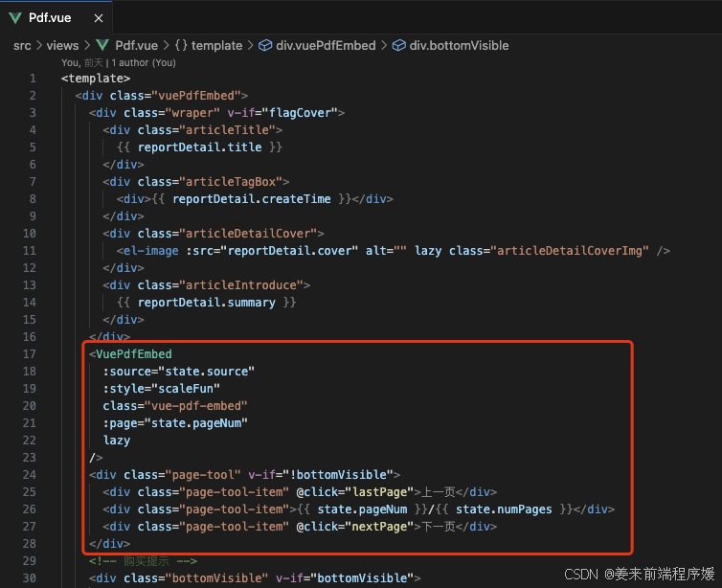Select div.bottomVisible breadcrumb segment

[x=459, y=46]
